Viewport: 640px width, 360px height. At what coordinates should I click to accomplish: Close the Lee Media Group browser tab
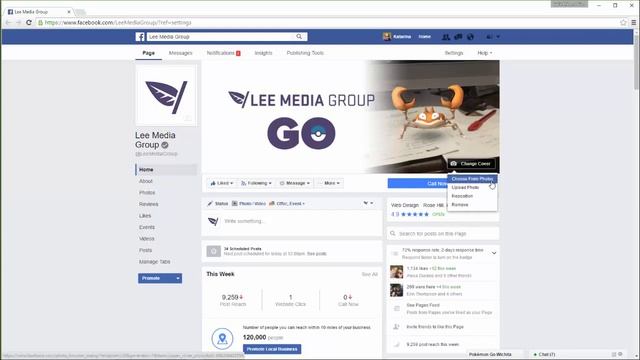pyautogui.click(x=69, y=12)
